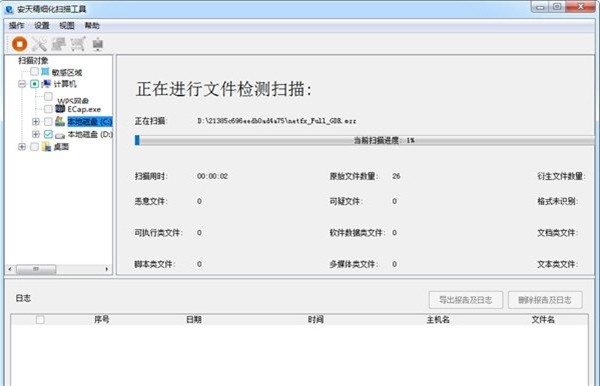Select the 本地磁盘 (C:) tree label
This screenshot has width=600, height=386.
90,122
